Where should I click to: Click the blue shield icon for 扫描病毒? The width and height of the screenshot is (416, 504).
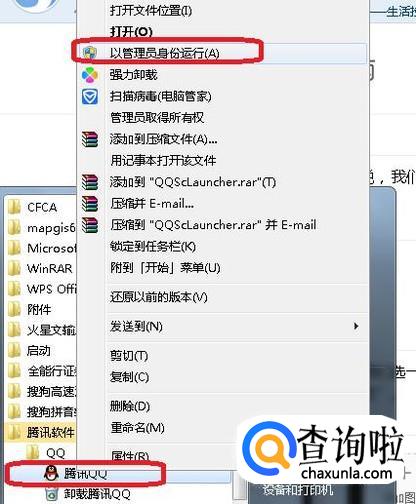point(90,97)
